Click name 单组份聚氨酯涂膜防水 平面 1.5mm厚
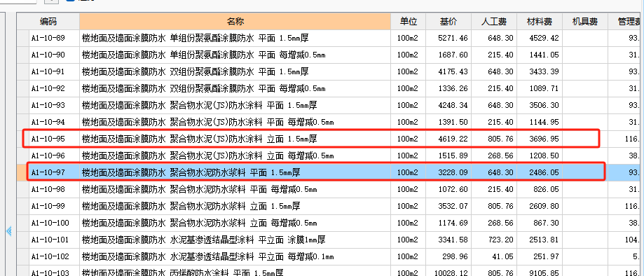This screenshot has width=644, height=276. [x=240, y=39]
